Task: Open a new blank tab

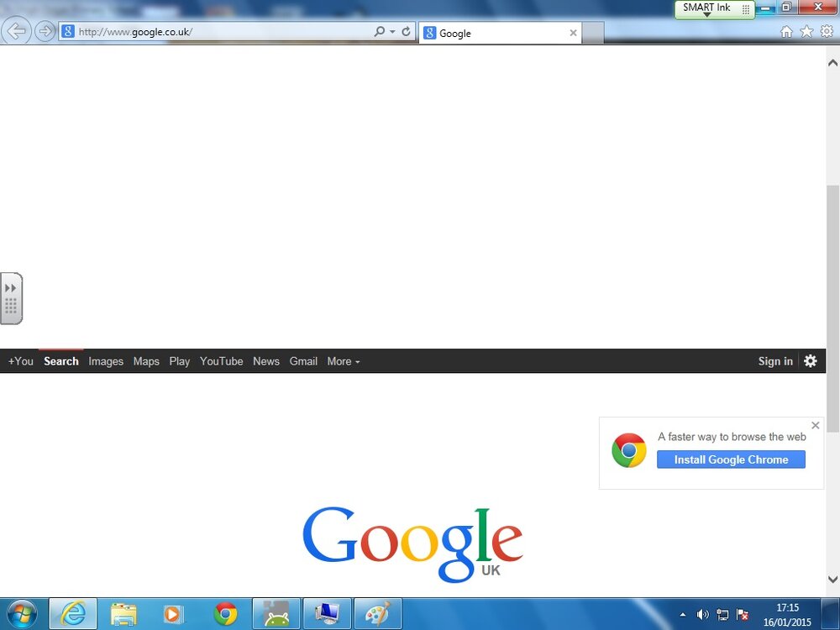Action: click(x=593, y=33)
